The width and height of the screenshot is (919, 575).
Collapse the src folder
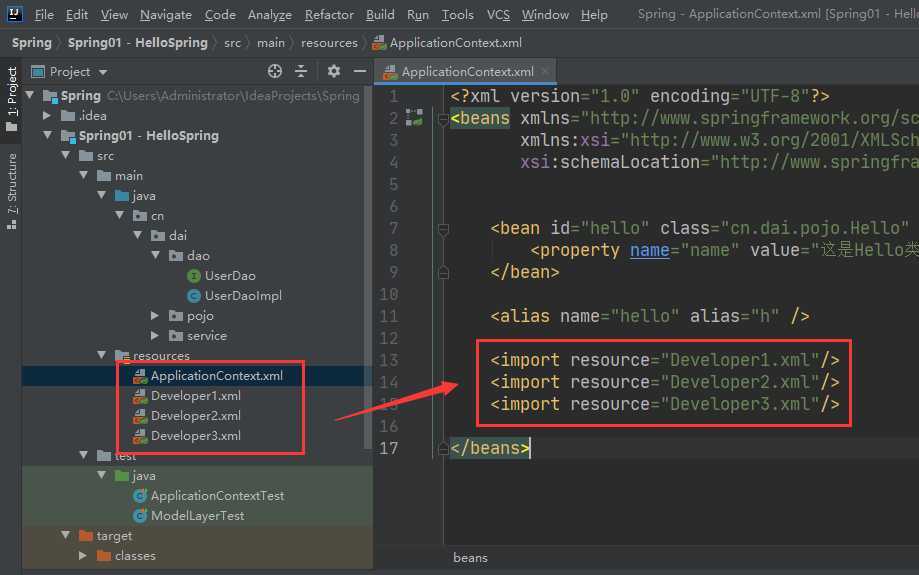click(x=66, y=155)
